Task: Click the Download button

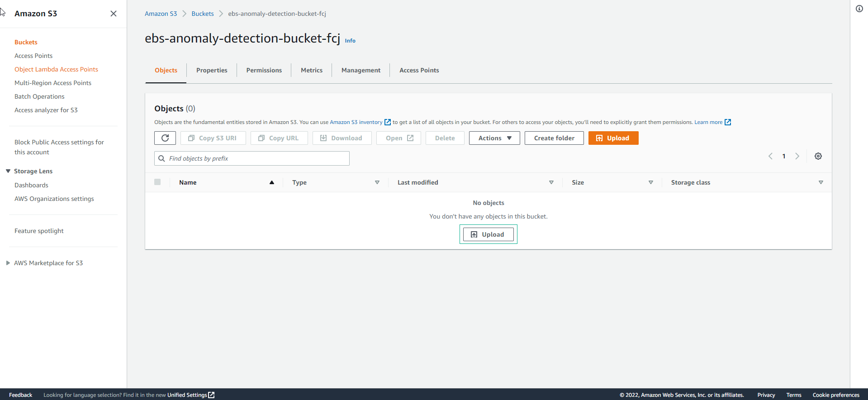Action: click(342, 138)
